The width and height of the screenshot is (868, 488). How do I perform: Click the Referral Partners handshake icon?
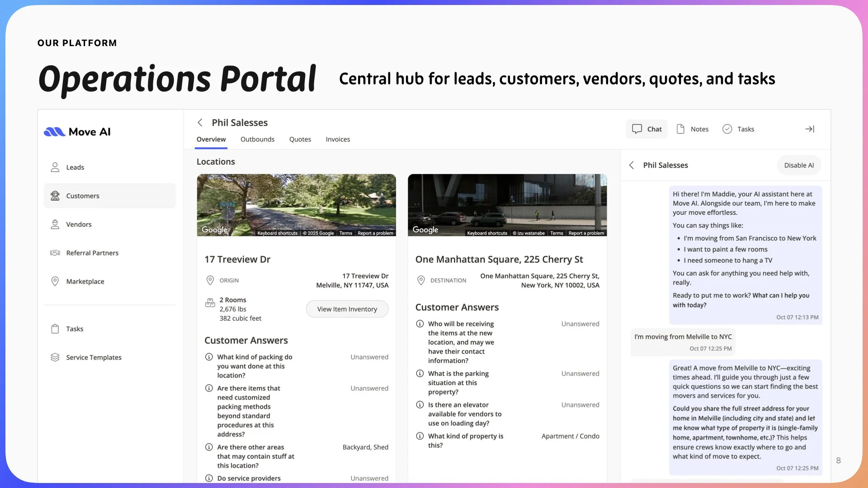(55, 253)
